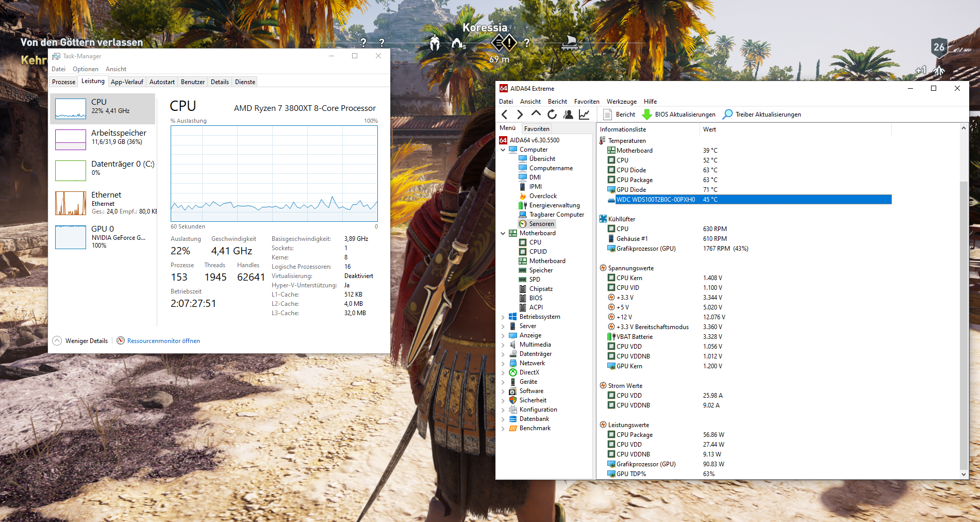The width and height of the screenshot is (980, 522).
Task: Switch to the App-Verlauf tab
Action: [x=127, y=82]
